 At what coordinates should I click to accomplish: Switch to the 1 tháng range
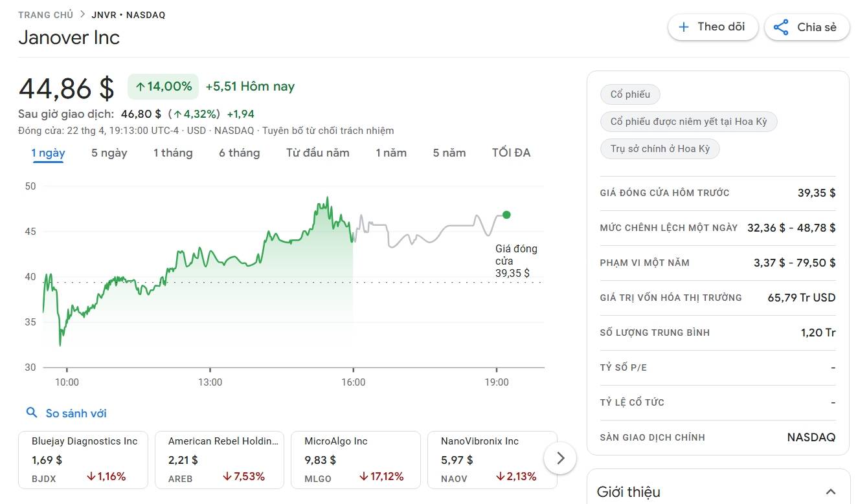(x=173, y=153)
